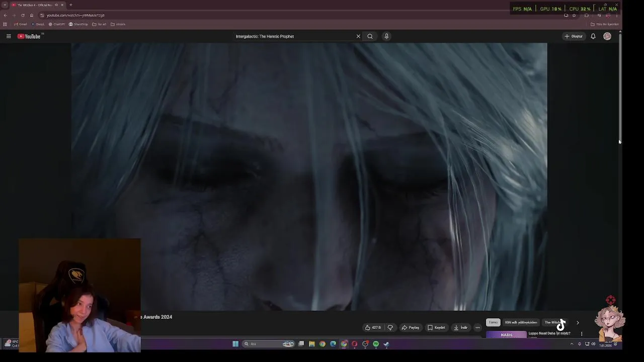Open Steam from the taskbar
The height and width of the screenshot is (362, 644).
point(386,344)
